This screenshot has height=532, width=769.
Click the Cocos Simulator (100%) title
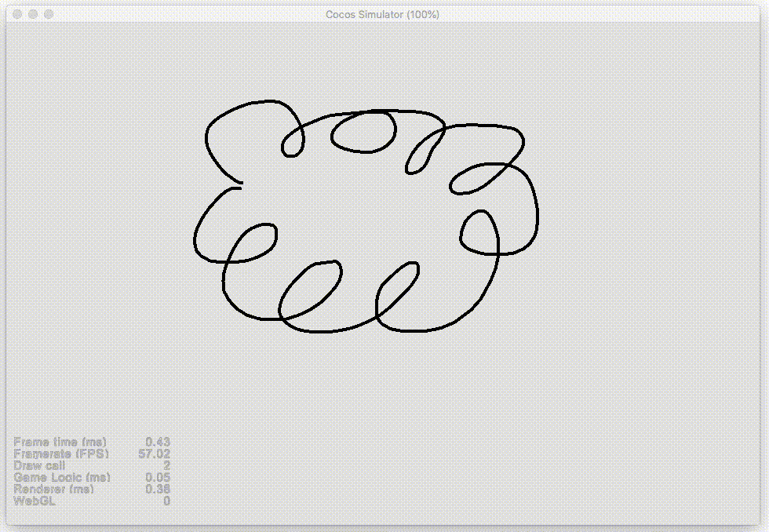[x=382, y=15]
